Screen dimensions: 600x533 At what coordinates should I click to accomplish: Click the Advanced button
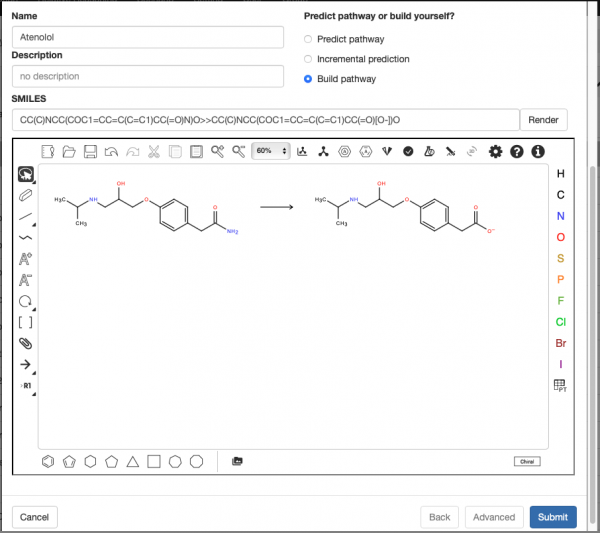pyautogui.click(x=494, y=517)
